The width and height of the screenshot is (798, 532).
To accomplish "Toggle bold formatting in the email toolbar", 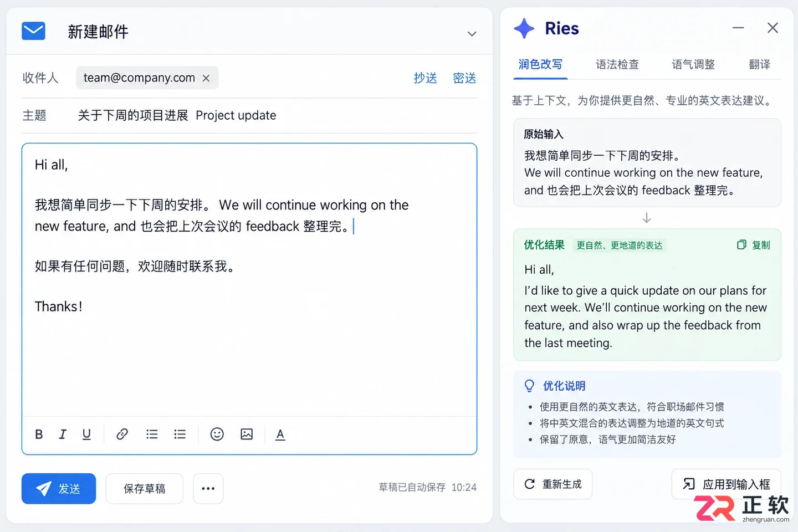I will 39,434.
